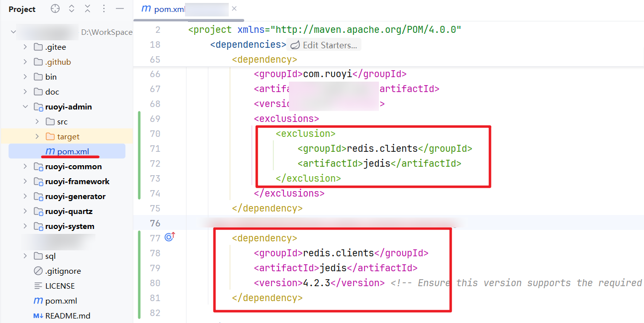644x323 pixels.
Task: Click the .gitignore file icon
Action: click(38, 271)
